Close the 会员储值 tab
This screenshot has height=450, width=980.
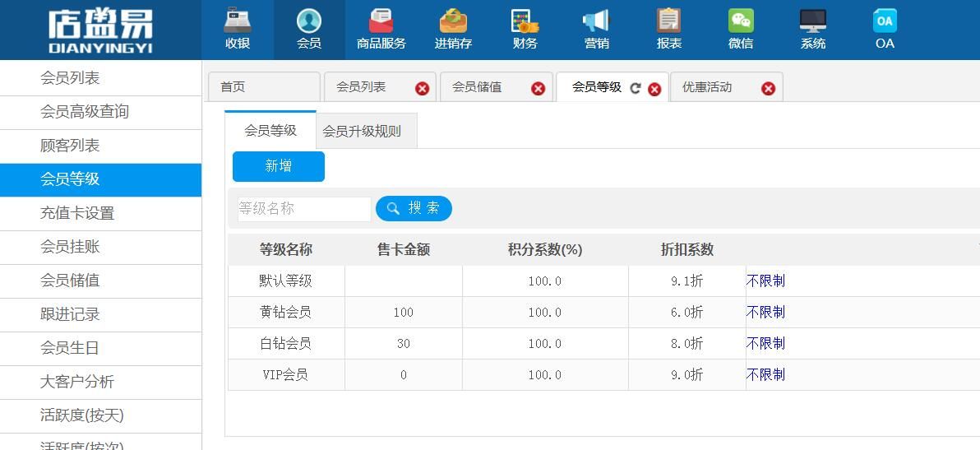click(539, 89)
